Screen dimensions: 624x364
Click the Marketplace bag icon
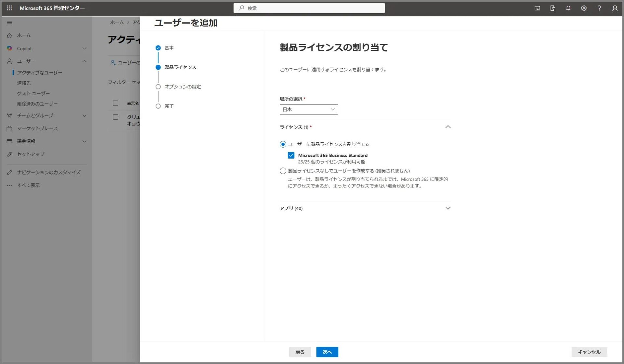(9, 128)
